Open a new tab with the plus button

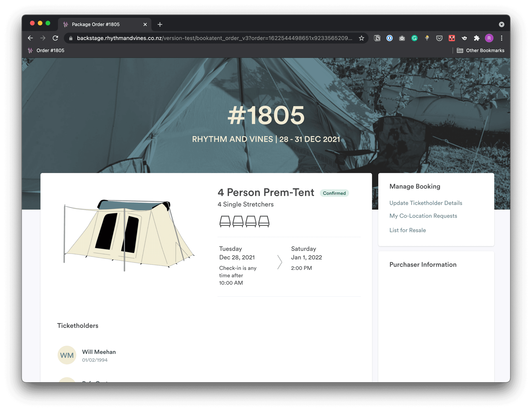click(x=160, y=24)
